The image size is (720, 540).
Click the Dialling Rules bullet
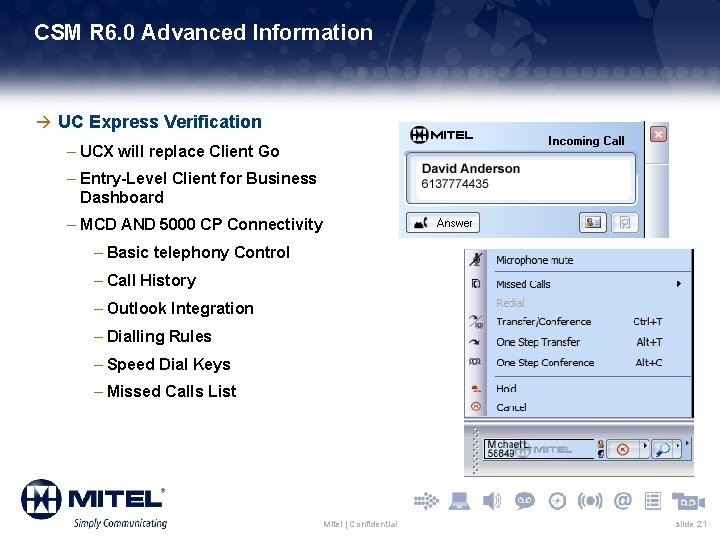159,336
